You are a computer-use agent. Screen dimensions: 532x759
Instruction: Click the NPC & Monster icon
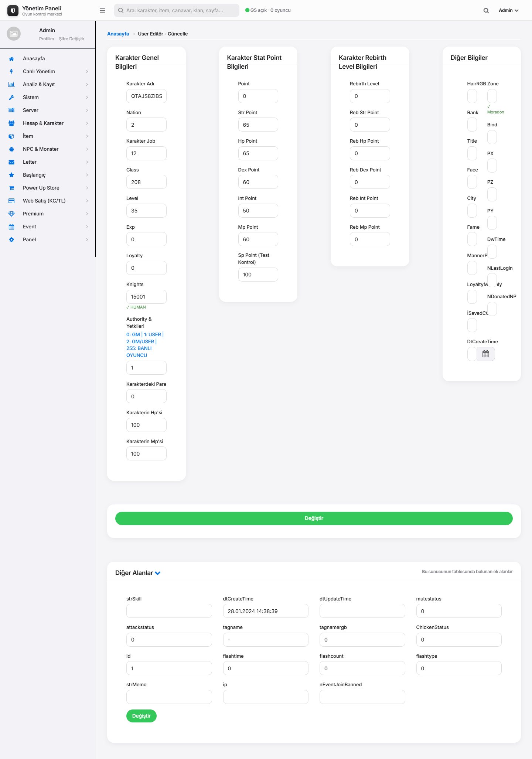[x=11, y=149]
